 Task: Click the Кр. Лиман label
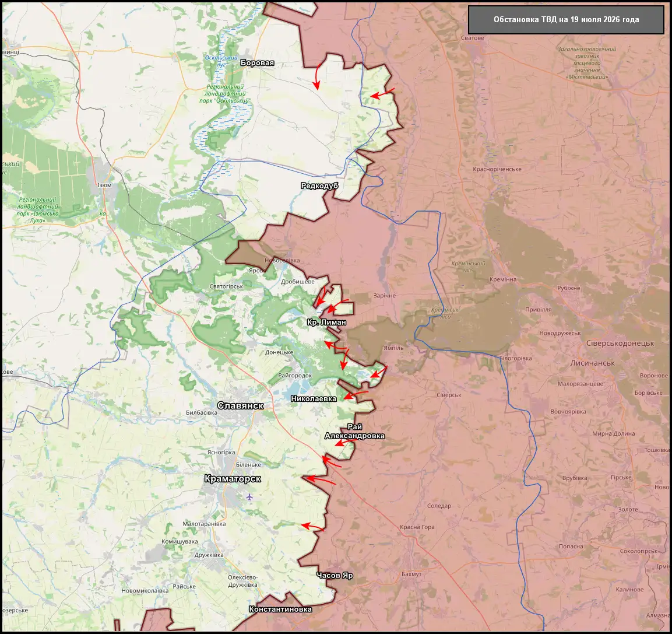coord(326,322)
